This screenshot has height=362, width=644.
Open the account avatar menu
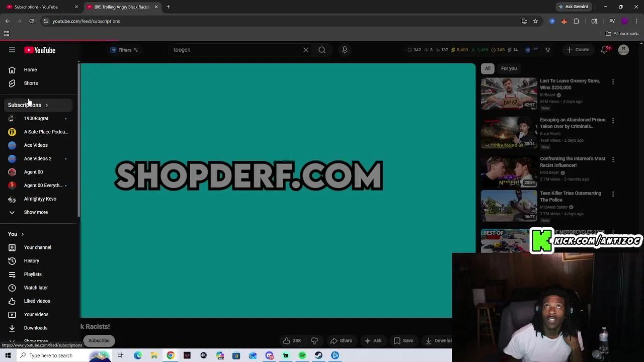[x=623, y=50]
